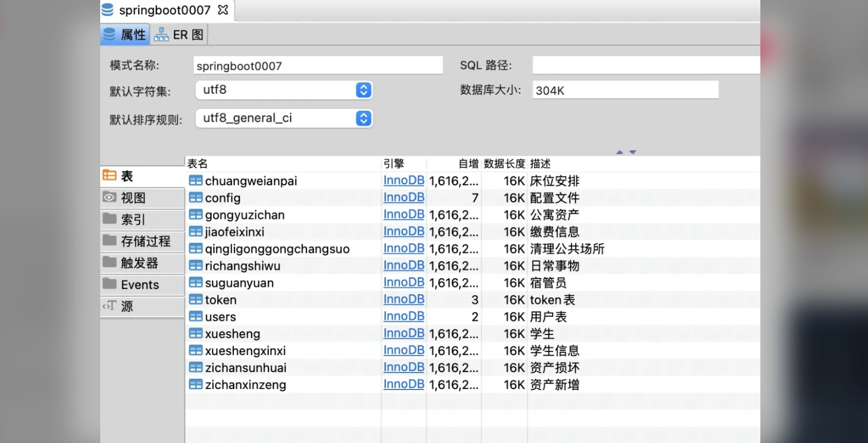Click the 数据库大小 field showing 304K
Image resolution: width=868 pixels, height=443 pixels.
coord(626,90)
